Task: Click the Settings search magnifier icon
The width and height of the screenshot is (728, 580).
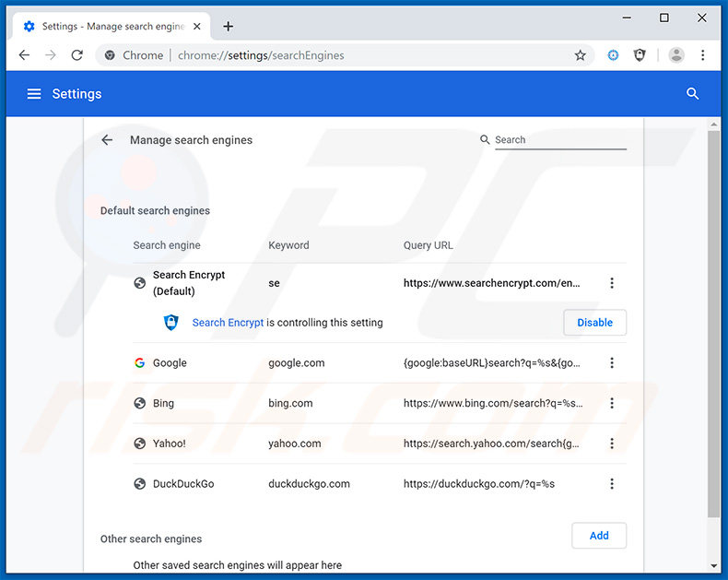Action: [692, 94]
